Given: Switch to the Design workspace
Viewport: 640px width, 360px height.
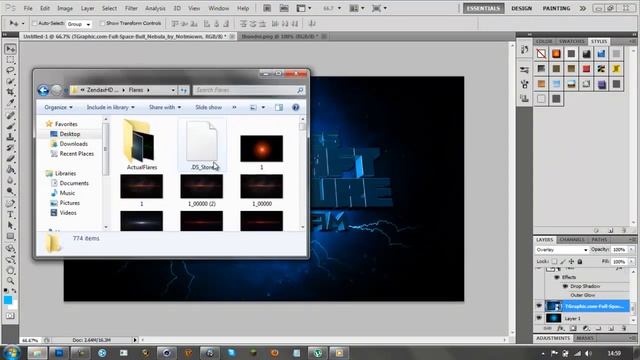Looking at the screenshot, I should [x=521, y=8].
